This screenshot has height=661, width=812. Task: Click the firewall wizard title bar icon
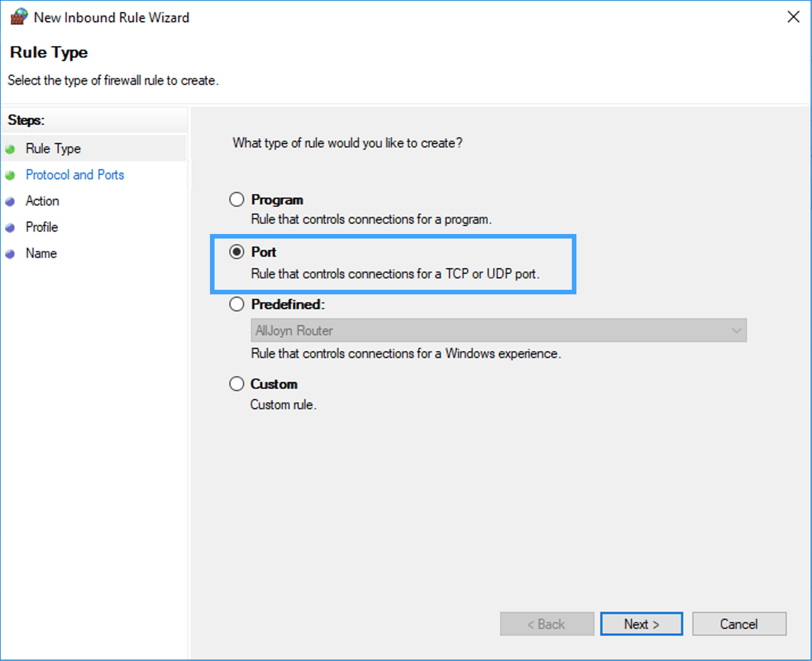(x=19, y=17)
